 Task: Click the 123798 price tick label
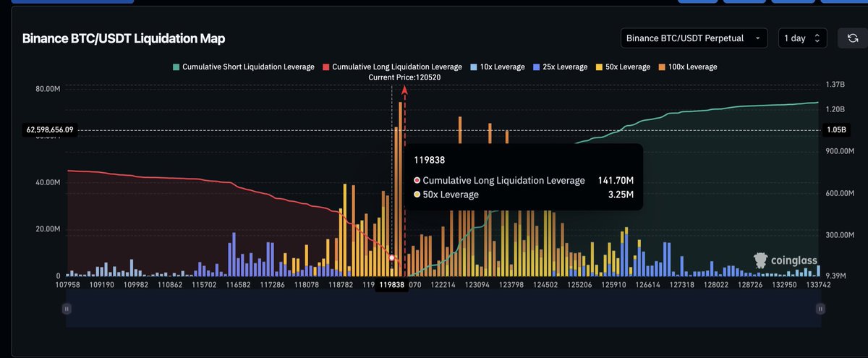pos(511,285)
